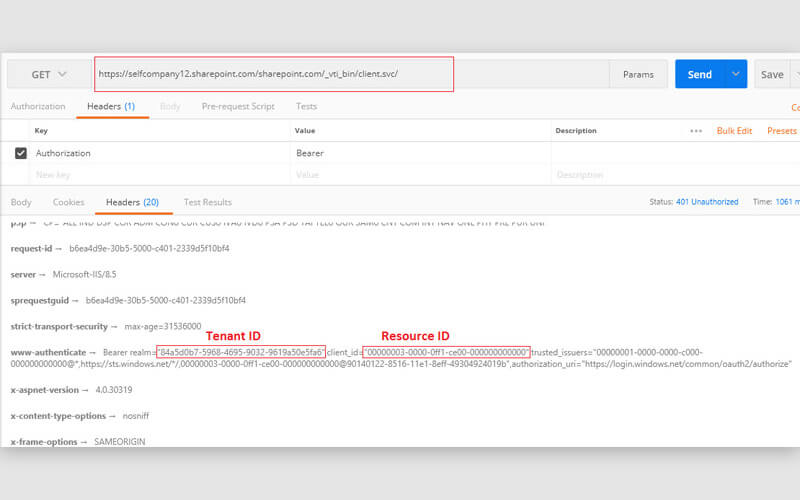800x500 pixels.
Task: Click the New key input field
Action: point(150,175)
